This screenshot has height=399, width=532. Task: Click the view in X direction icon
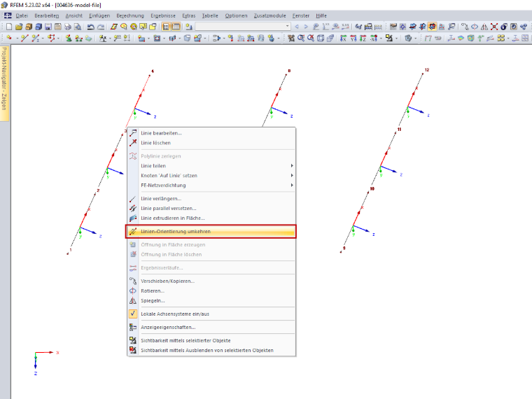344,38
